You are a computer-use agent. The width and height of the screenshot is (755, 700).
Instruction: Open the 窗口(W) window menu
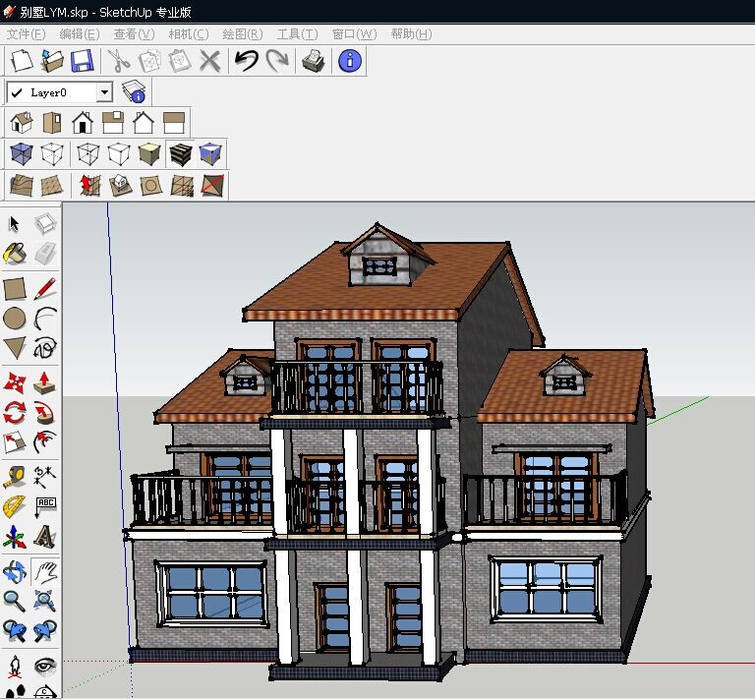[x=354, y=34]
